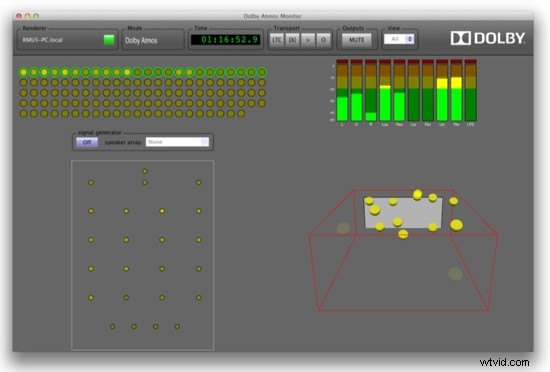The width and height of the screenshot is (550, 372).
Task: Click the Dolby Atmos Monitor window title
Action: (273, 16)
